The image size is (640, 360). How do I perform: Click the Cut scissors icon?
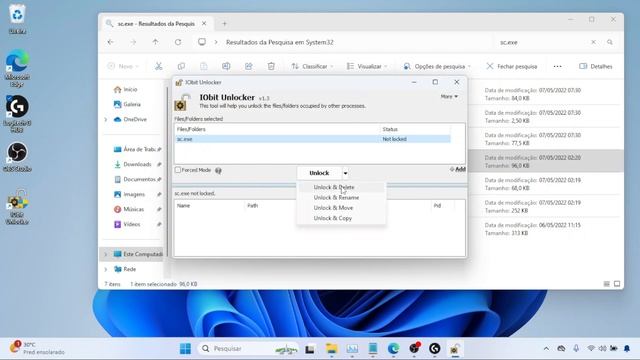tap(159, 66)
